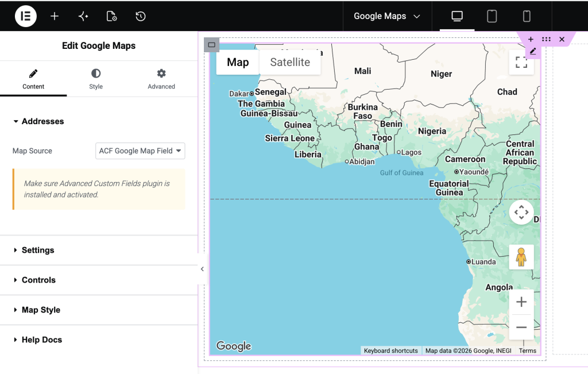Add section using purple plus icon
Screen dimensions: 588x374
coord(531,39)
